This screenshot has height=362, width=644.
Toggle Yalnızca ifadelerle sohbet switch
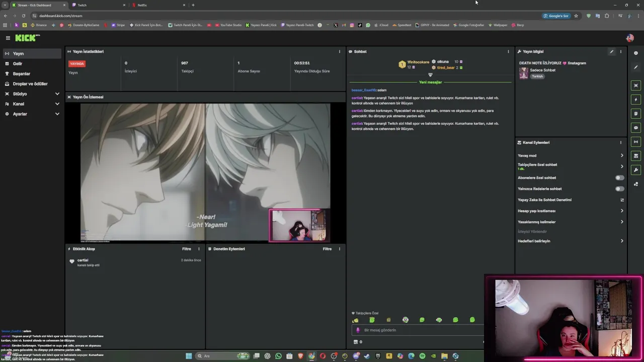pos(619,189)
